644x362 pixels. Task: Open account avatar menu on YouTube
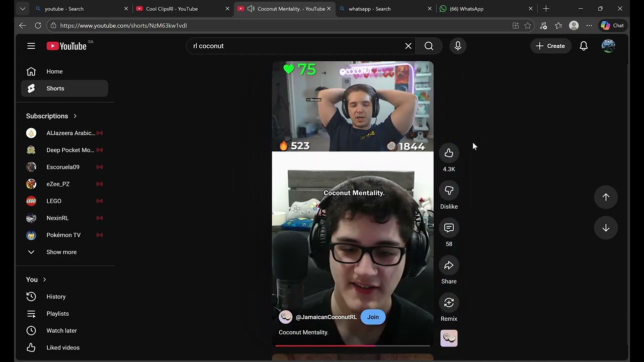(608, 46)
